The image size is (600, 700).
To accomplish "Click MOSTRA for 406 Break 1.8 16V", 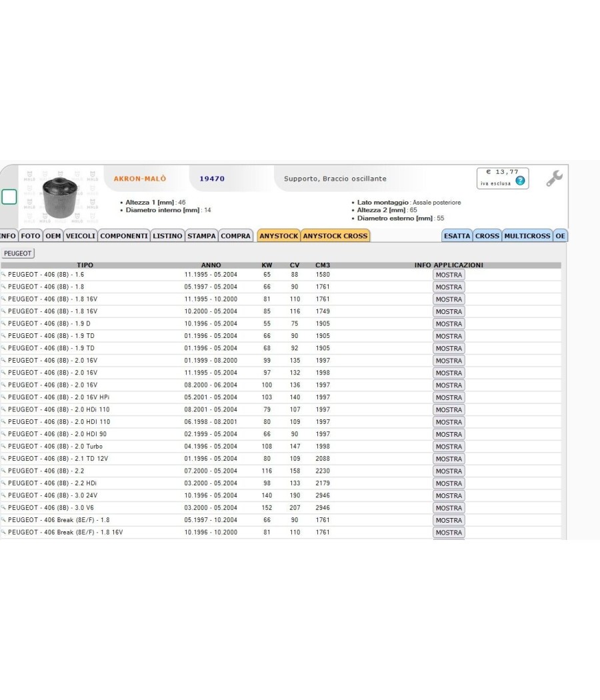I will click(x=449, y=533).
